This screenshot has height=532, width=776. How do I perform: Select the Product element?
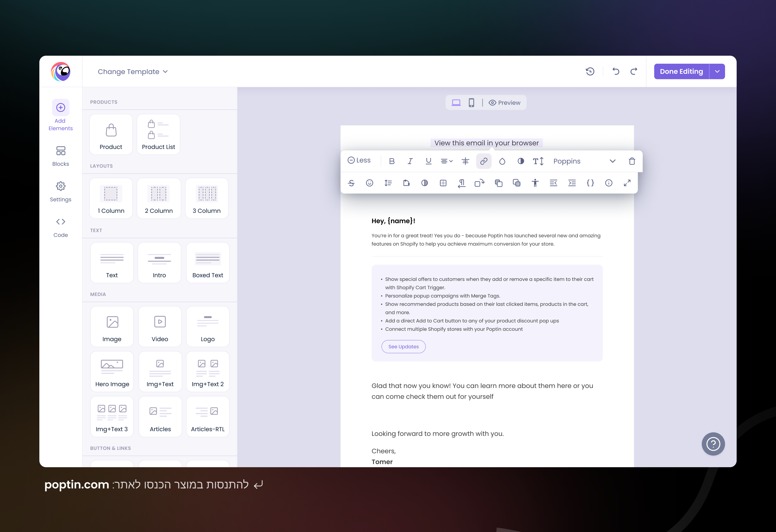click(111, 134)
